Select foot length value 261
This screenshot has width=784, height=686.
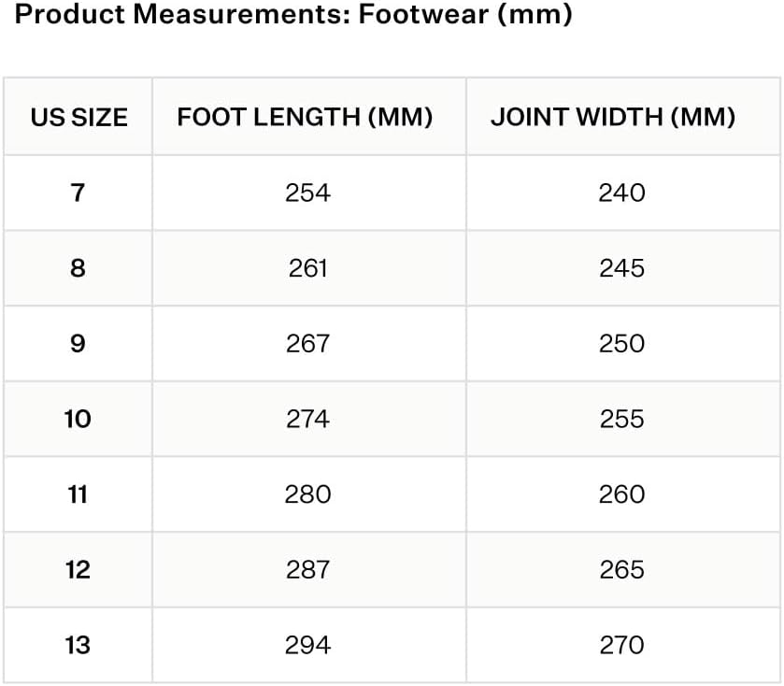pos(307,268)
